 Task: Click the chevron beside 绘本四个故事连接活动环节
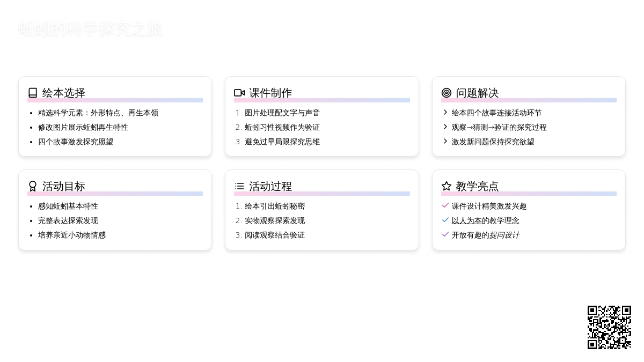(445, 112)
